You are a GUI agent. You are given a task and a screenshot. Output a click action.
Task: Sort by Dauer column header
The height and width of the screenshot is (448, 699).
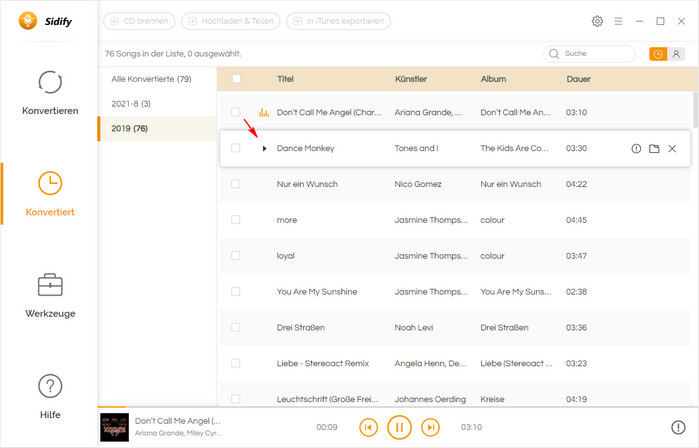tap(579, 79)
